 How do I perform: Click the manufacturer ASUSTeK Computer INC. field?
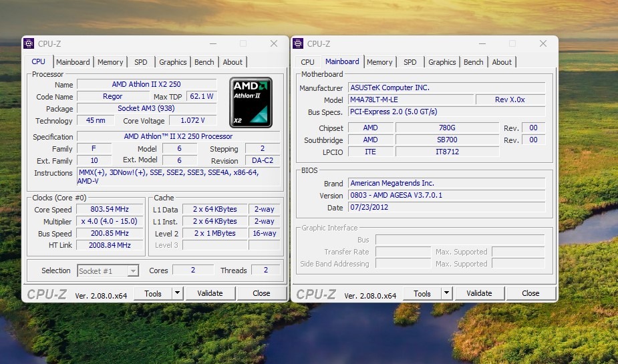446,87
